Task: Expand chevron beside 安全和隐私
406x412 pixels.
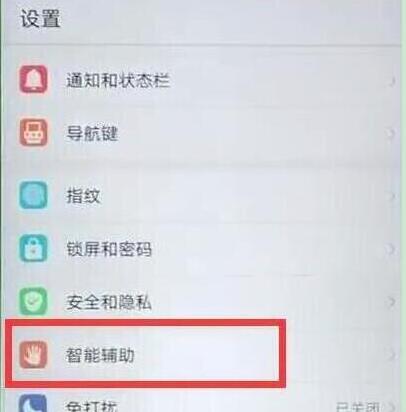Action: [x=392, y=302]
